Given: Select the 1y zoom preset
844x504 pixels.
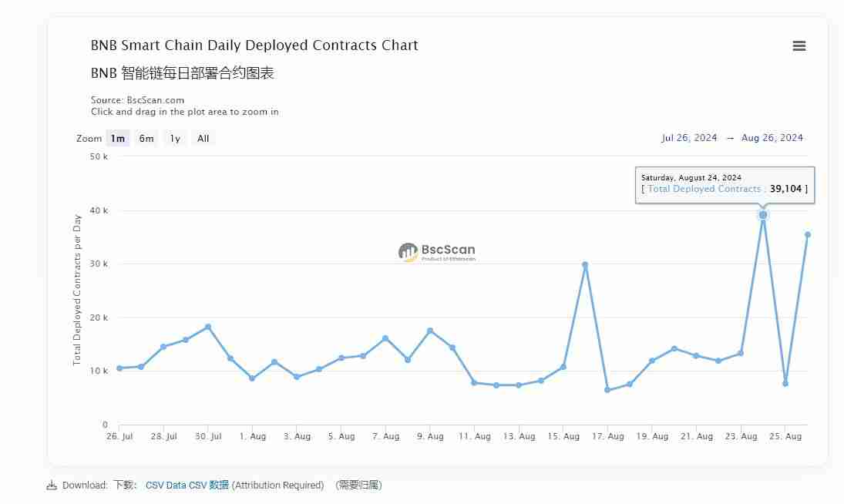Looking at the screenshot, I should point(174,139).
